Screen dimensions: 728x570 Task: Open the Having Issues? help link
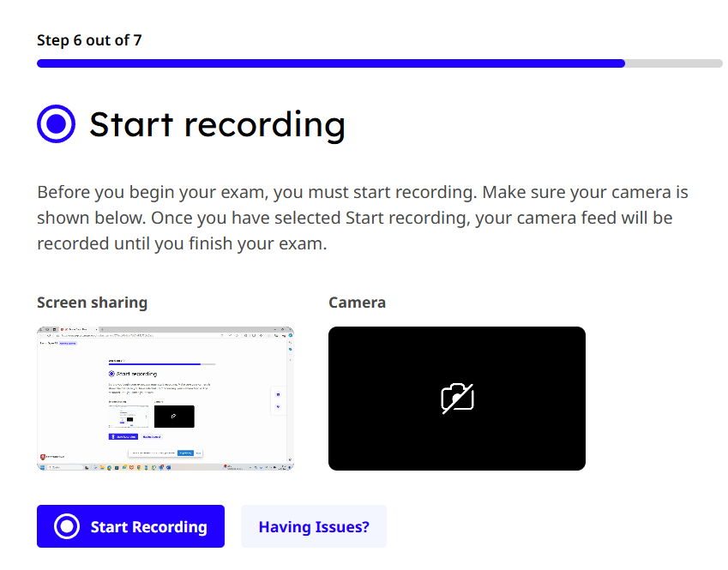click(314, 526)
